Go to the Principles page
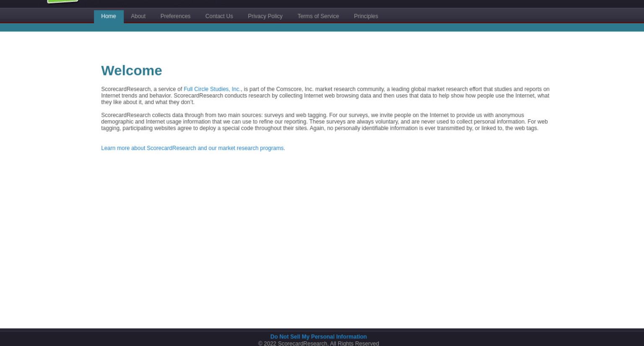This screenshot has height=346, width=644. click(366, 16)
